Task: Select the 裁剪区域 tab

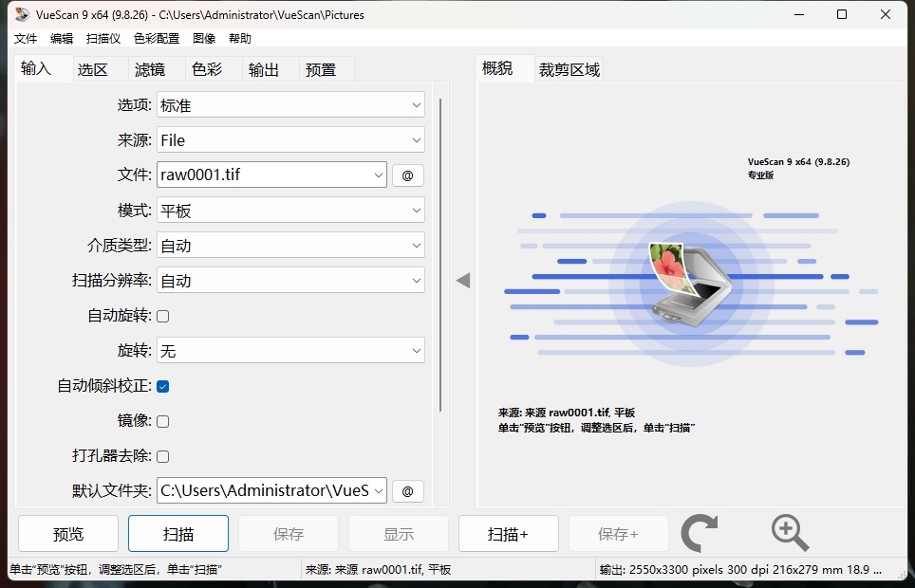Action: (x=569, y=69)
